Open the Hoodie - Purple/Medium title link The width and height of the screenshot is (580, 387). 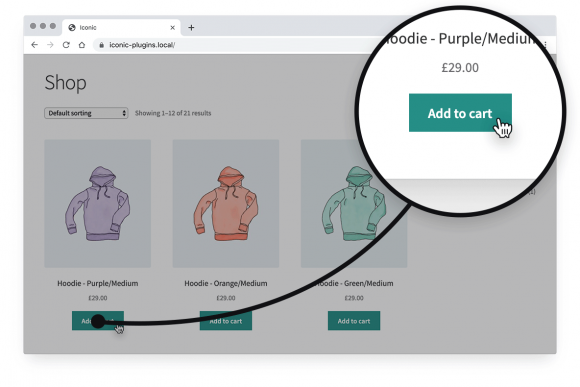point(98,283)
